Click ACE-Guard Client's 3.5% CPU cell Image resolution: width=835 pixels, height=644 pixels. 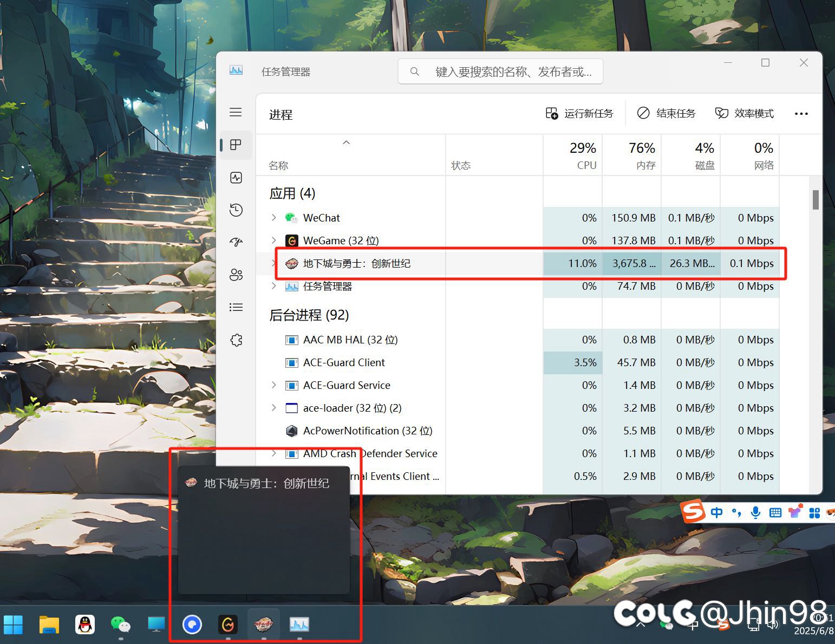point(573,362)
